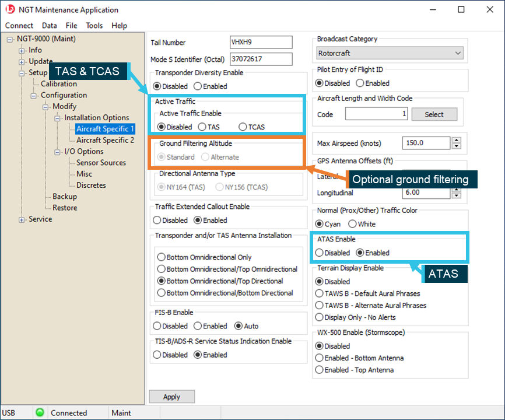The height and width of the screenshot is (420, 505).
Task: Click the Select button for aircraft code
Action: (x=434, y=114)
